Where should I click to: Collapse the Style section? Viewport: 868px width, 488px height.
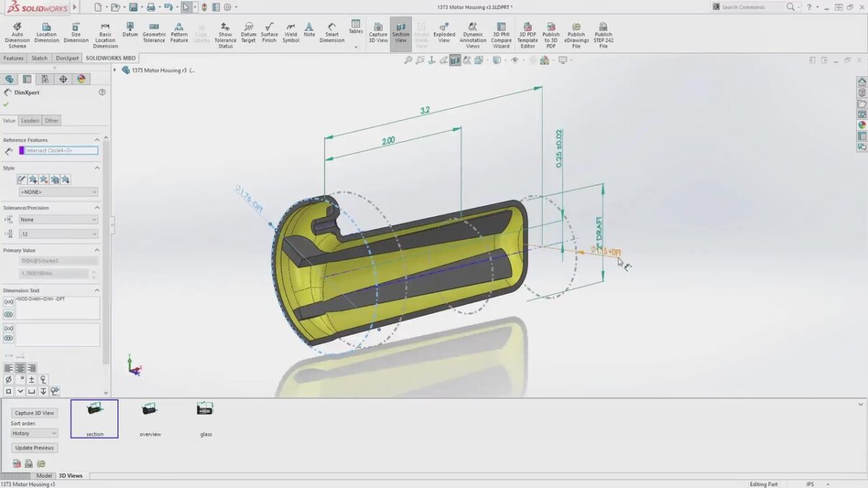coord(97,168)
